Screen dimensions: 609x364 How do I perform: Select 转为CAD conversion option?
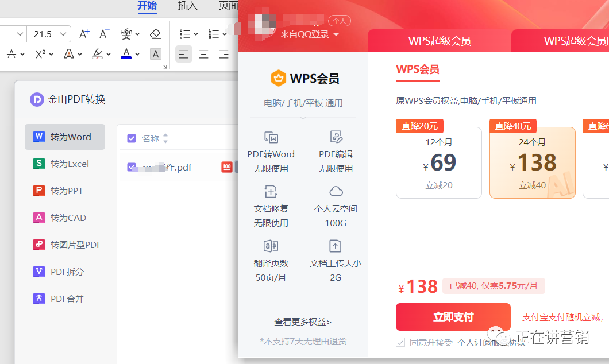tap(65, 218)
